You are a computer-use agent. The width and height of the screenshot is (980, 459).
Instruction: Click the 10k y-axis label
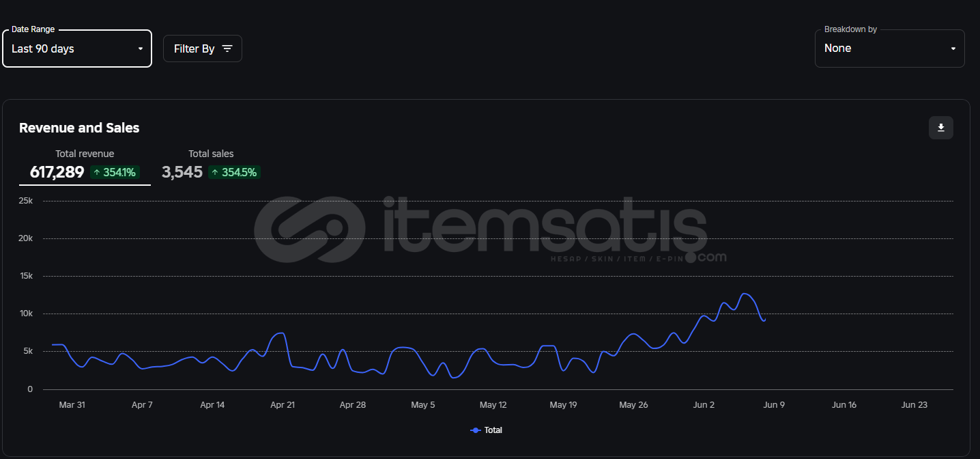point(26,314)
